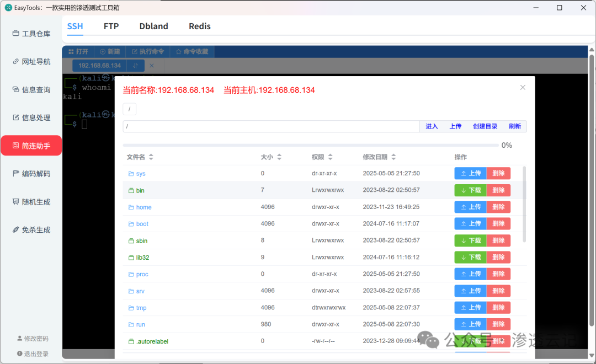
Task: Download the sbin entry
Action: (471, 240)
